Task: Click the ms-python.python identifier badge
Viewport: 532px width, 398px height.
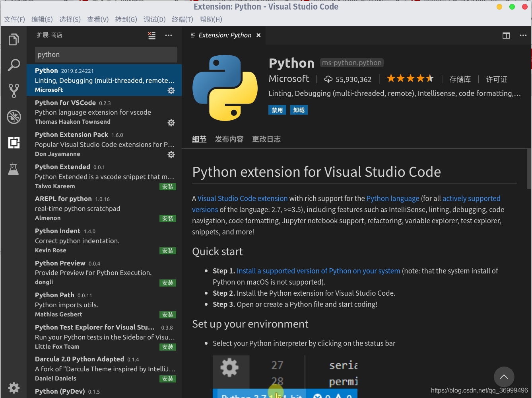Action: 352,63
